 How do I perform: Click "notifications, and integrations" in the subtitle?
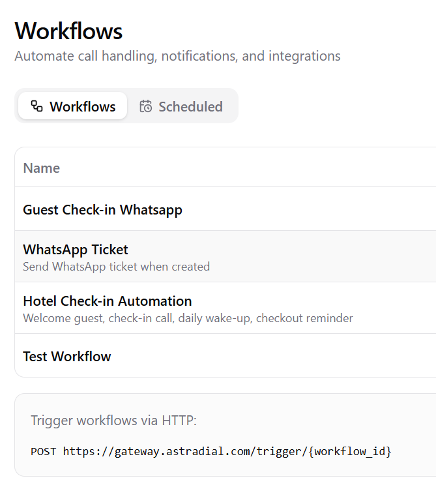click(x=251, y=56)
